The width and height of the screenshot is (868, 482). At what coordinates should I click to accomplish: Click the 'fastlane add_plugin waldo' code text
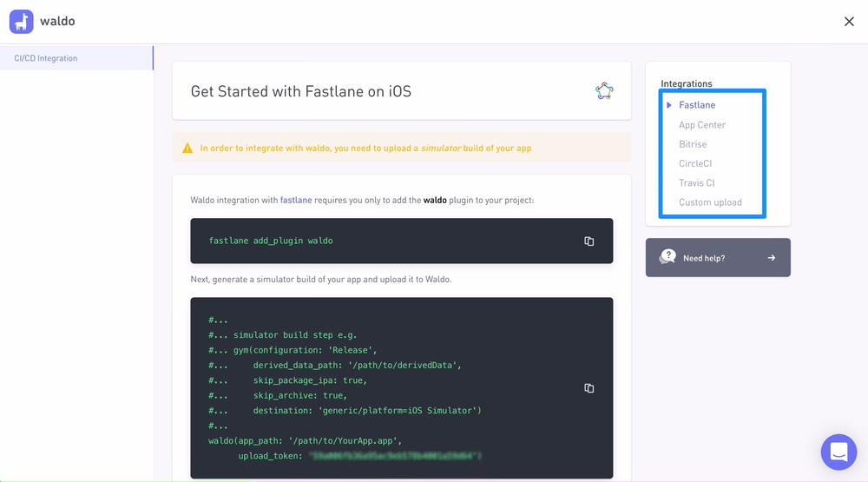(271, 241)
